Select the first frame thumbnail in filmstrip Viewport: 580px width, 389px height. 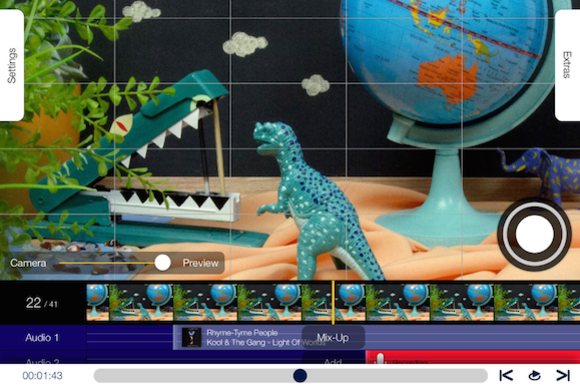98,302
